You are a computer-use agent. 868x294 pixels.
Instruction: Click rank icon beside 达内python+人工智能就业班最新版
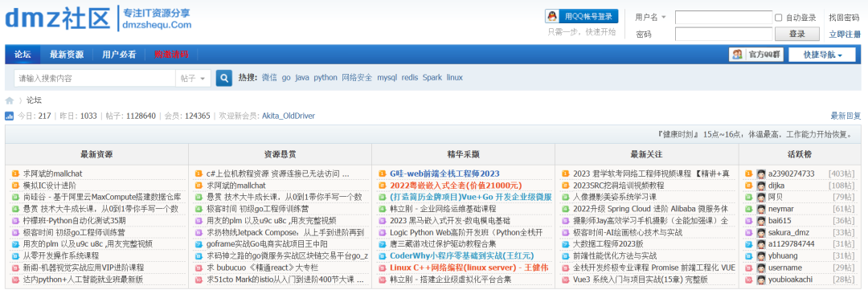click(14, 280)
